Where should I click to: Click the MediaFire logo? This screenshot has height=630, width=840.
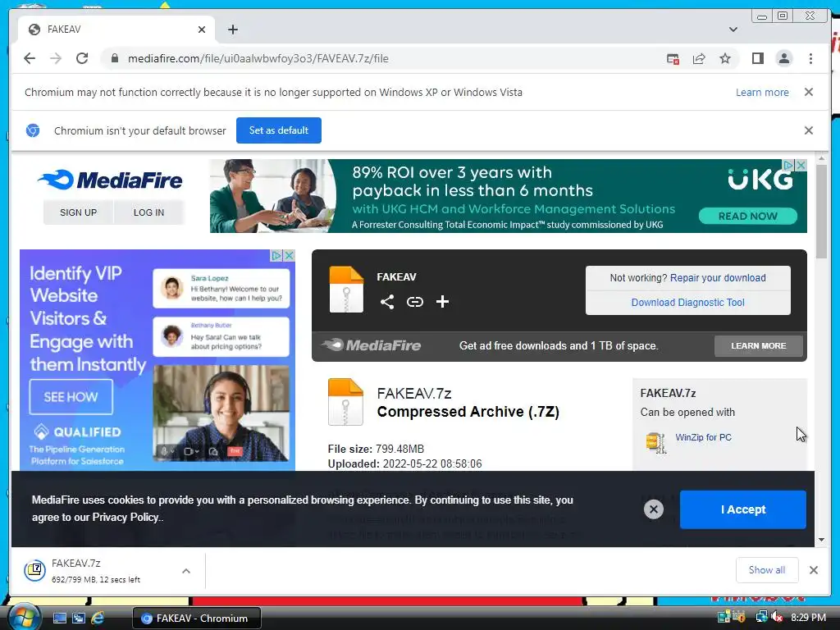[111, 180]
